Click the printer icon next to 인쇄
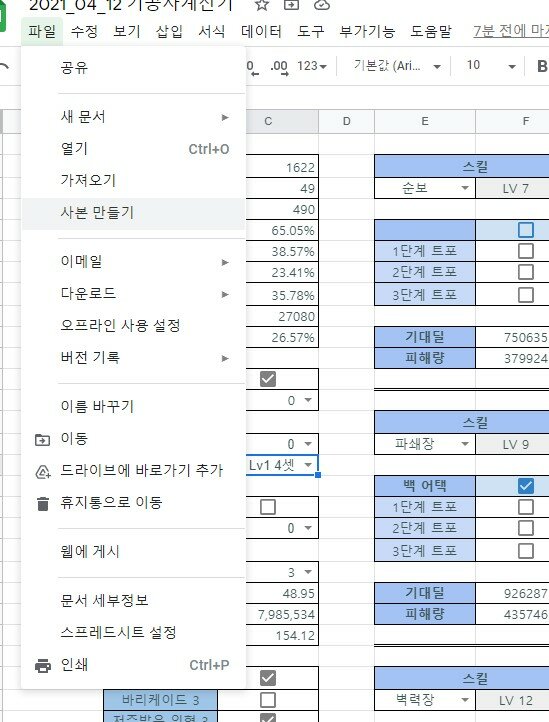This screenshot has height=722, width=549. 43,665
